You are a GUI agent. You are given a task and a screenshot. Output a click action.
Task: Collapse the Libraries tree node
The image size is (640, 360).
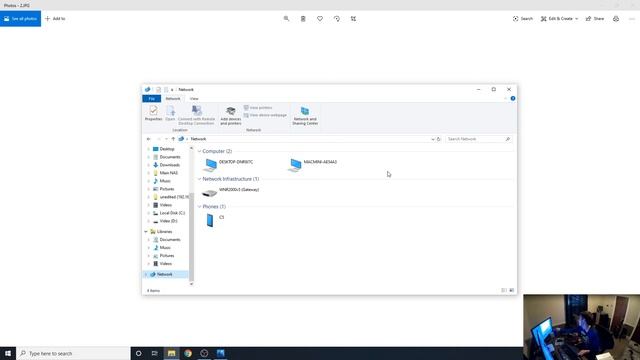(146, 232)
